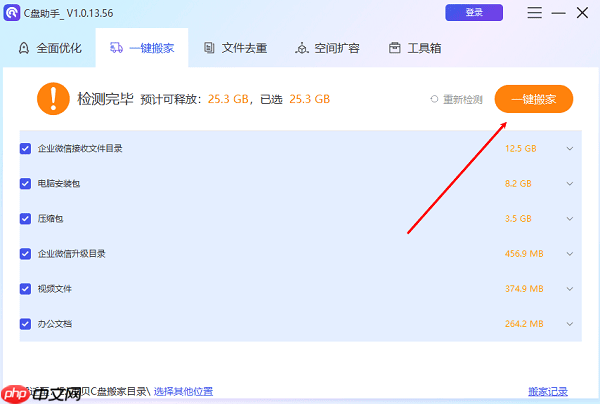Click the 登录 login button
Viewport: 600px width, 404px height.
pyautogui.click(x=474, y=13)
